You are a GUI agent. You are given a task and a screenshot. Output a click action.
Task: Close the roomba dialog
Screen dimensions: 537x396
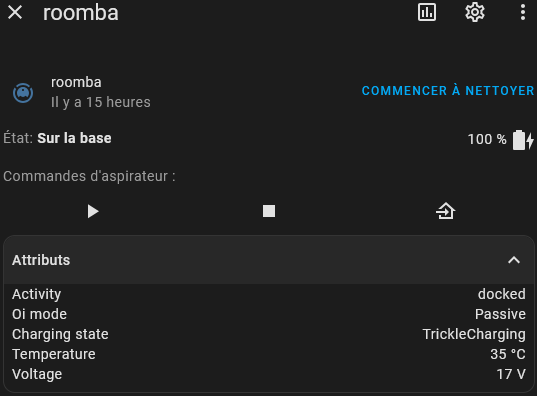click(x=15, y=12)
